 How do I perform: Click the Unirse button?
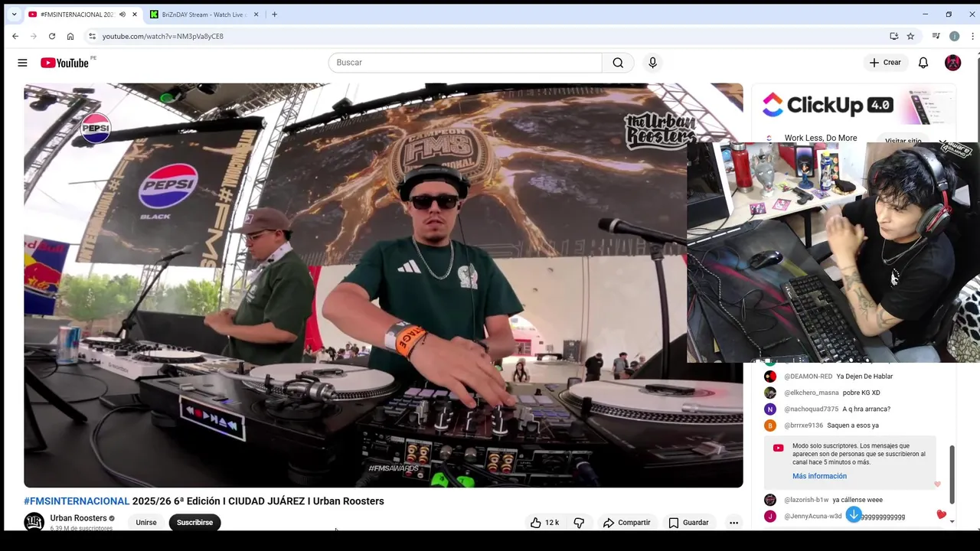146,523
